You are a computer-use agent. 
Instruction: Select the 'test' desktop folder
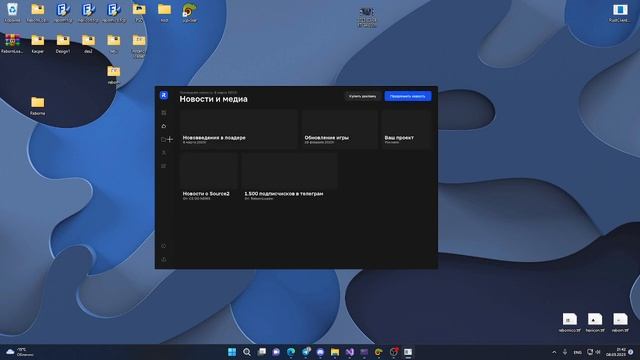pos(164,12)
